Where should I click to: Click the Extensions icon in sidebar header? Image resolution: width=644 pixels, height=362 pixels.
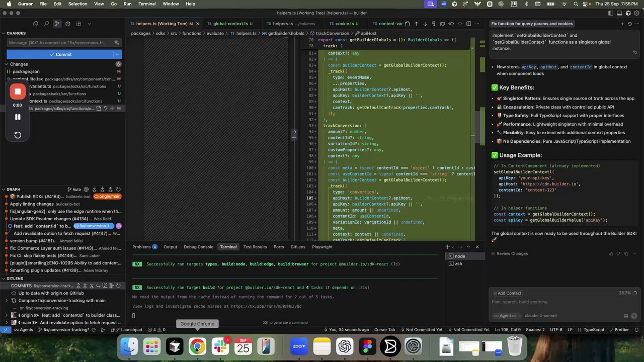(78, 24)
